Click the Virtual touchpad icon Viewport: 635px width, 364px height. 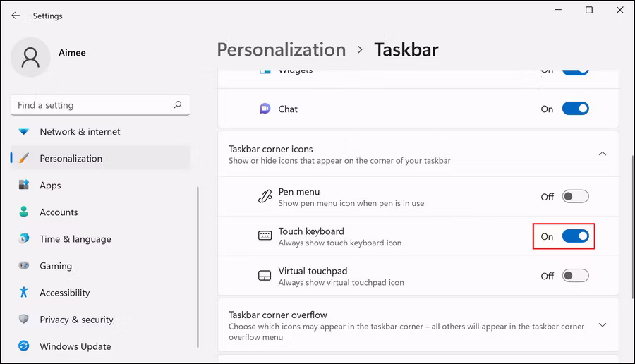click(265, 276)
